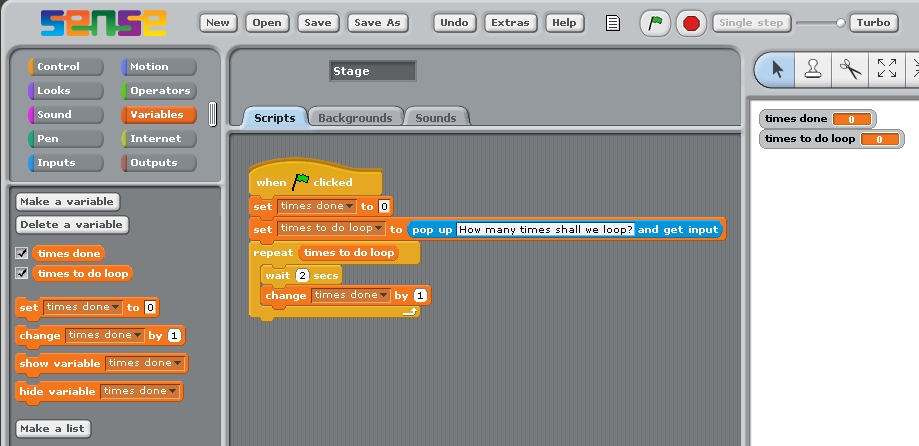Click the when flag clicked hat block

click(x=315, y=179)
